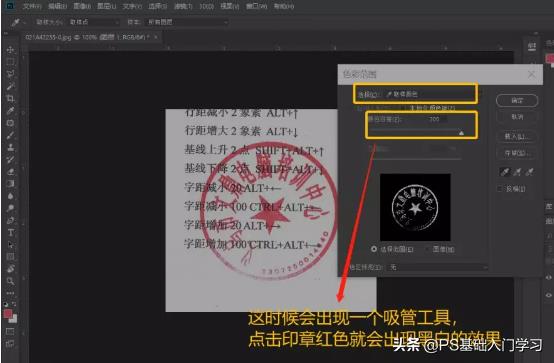The width and height of the screenshot is (554, 363).
Task: Select the Horizontal Type tool
Action: [10, 233]
